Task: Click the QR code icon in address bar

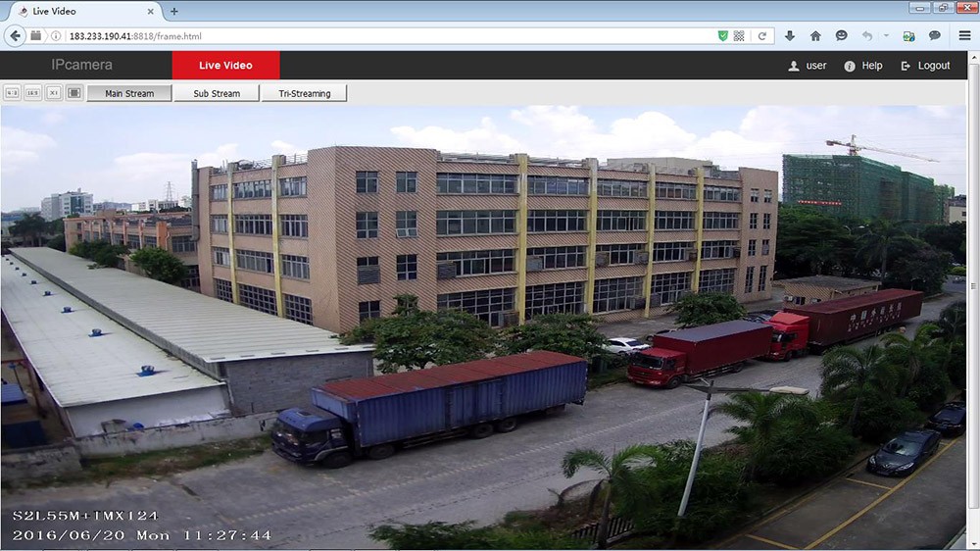Action: [738, 36]
